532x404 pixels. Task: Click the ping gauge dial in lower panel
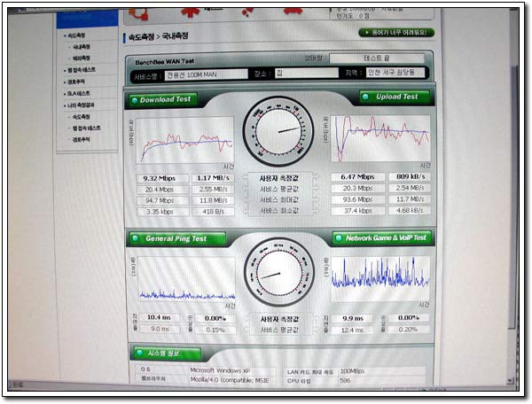(279, 273)
